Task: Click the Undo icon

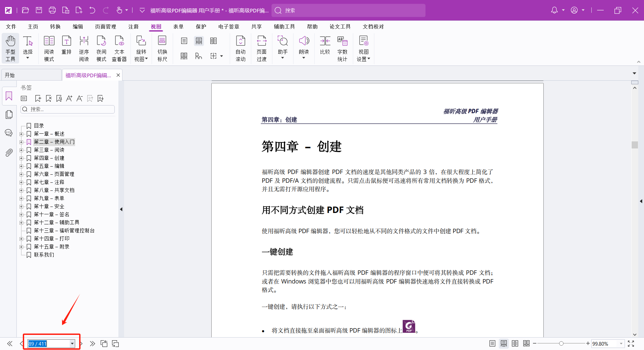Action: point(92,10)
